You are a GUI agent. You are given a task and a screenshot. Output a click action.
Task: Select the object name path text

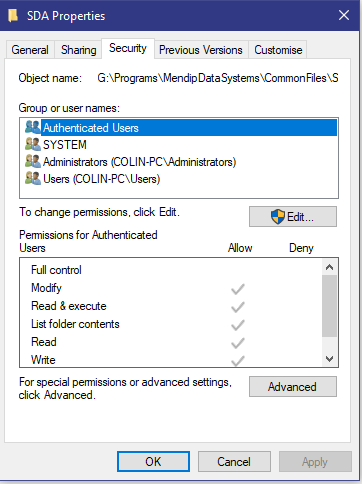tap(218, 78)
